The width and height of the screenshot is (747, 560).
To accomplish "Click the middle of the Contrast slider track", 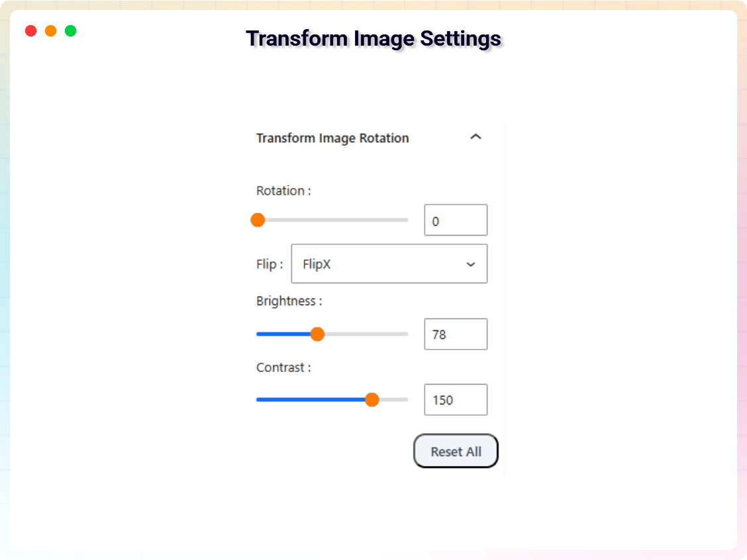I will coord(332,400).
